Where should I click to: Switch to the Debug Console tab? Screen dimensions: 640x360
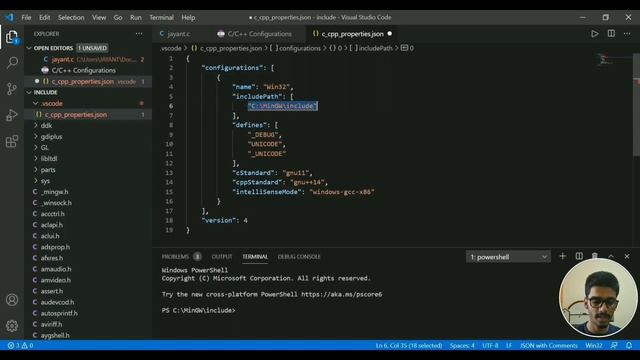pyautogui.click(x=299, y=257)
